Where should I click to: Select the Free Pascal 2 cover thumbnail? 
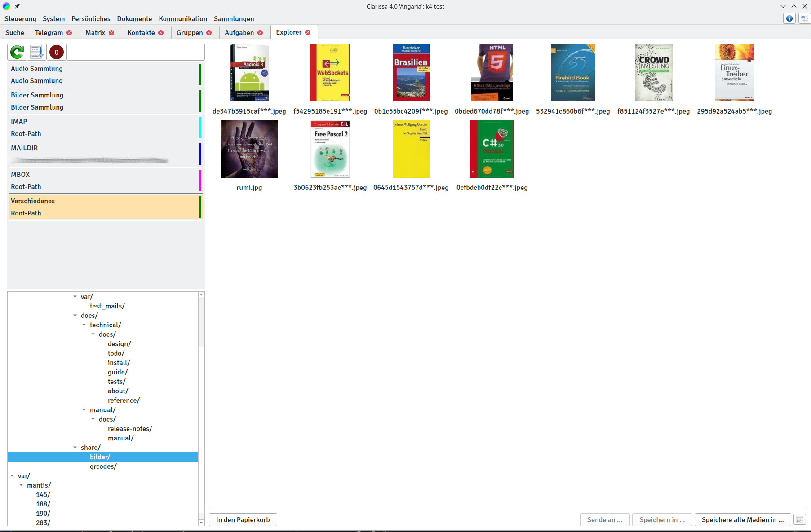(330, 149)
